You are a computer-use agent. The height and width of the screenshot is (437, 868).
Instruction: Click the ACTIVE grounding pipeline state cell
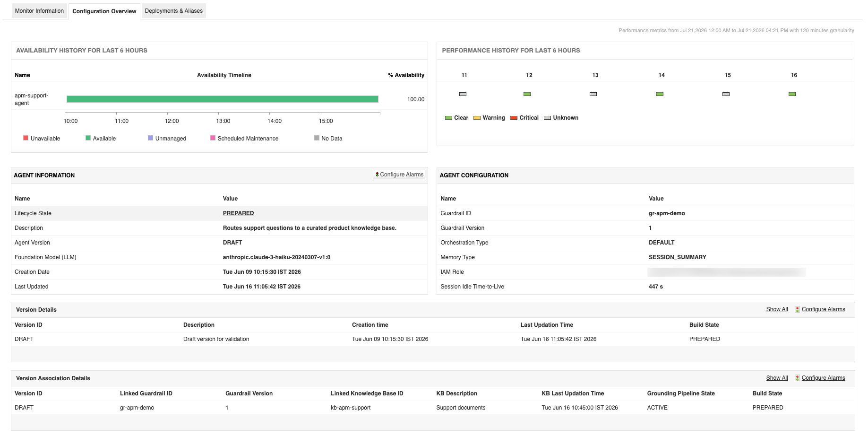point(657,408)
